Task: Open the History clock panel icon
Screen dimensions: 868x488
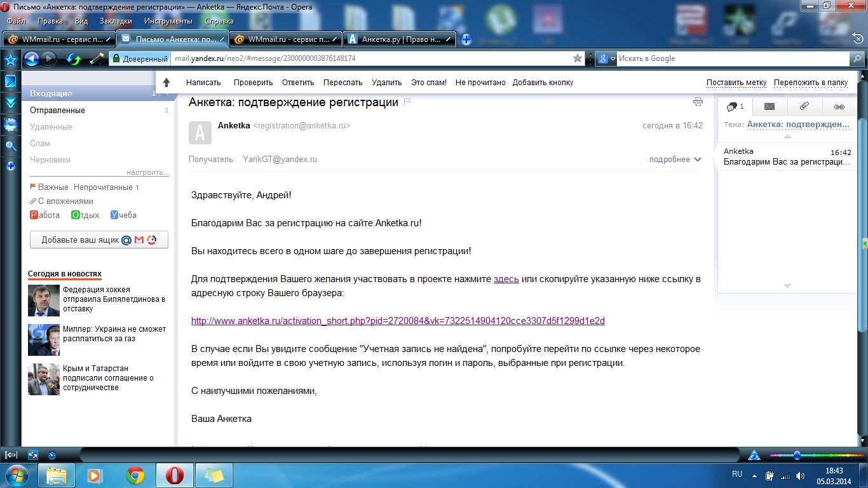Action: point(10,125)
